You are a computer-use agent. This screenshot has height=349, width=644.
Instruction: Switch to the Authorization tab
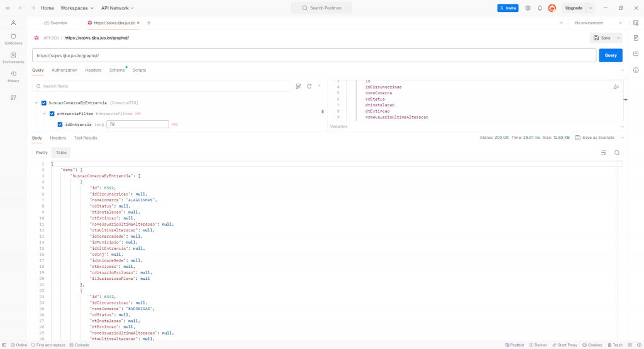tap(64, 70)
